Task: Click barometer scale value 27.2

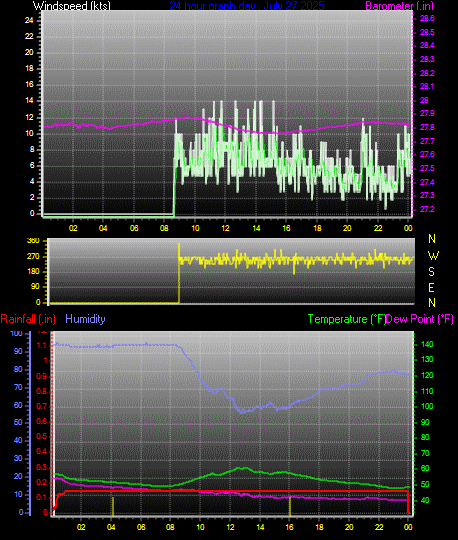Action: (x=427, y=209)
